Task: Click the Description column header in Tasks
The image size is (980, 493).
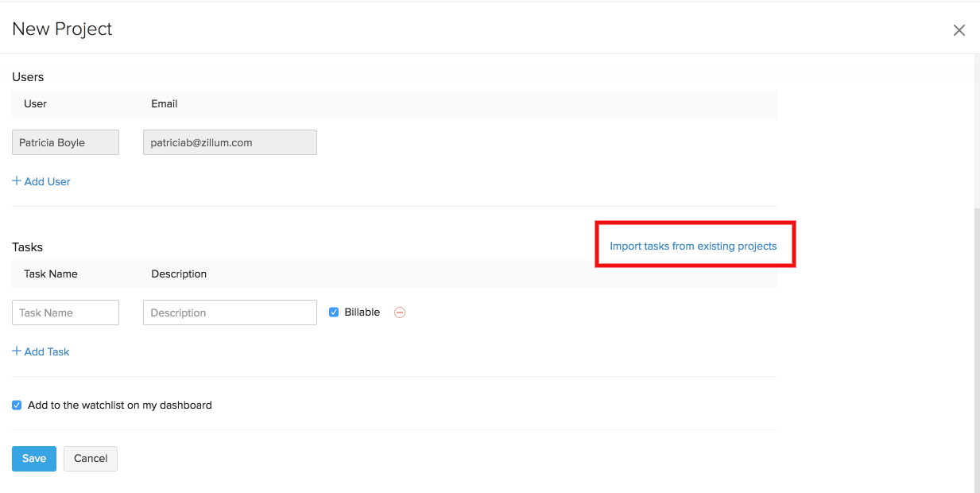Action: [179, 274]
